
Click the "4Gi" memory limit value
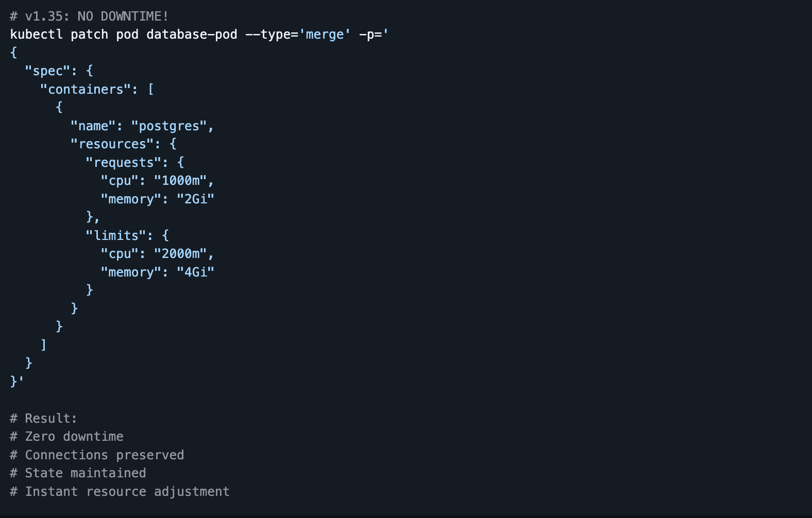(195, 272)
